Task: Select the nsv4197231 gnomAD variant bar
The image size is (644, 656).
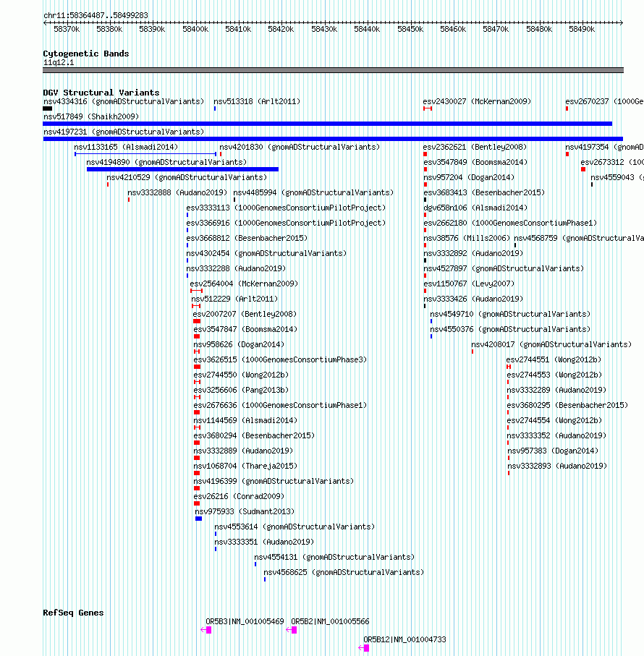Action: pyautogui.click(x=333, y=139)
